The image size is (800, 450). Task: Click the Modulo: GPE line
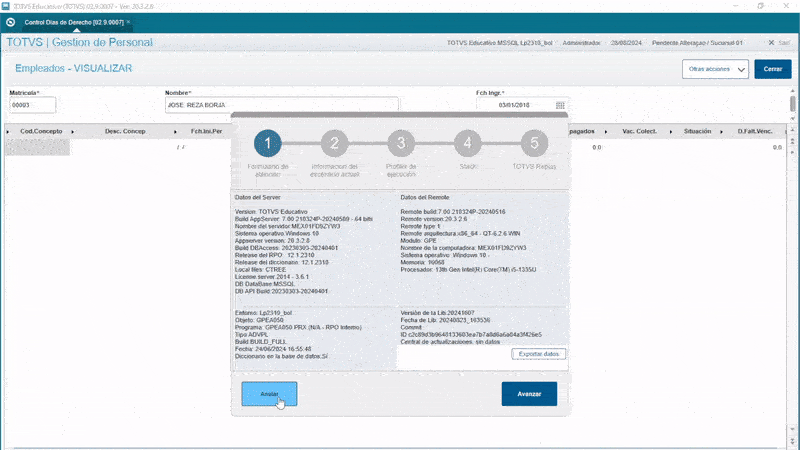click(x=418, y=240)
